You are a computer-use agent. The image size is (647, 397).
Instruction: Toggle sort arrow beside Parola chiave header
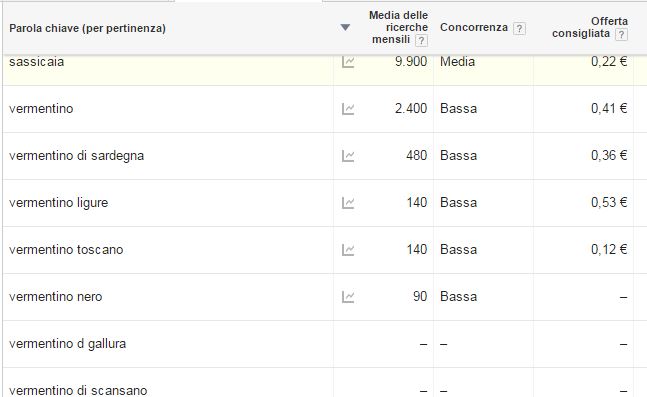(345, 28)
